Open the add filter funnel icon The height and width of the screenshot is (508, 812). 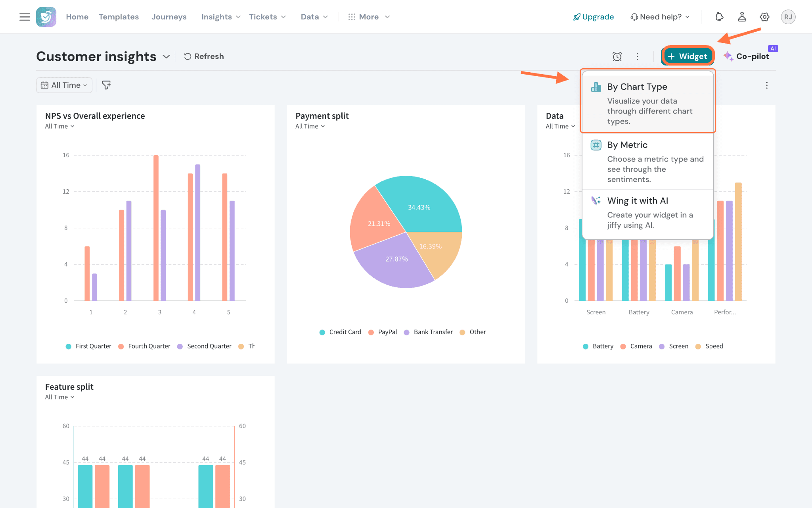pos(106,85)
